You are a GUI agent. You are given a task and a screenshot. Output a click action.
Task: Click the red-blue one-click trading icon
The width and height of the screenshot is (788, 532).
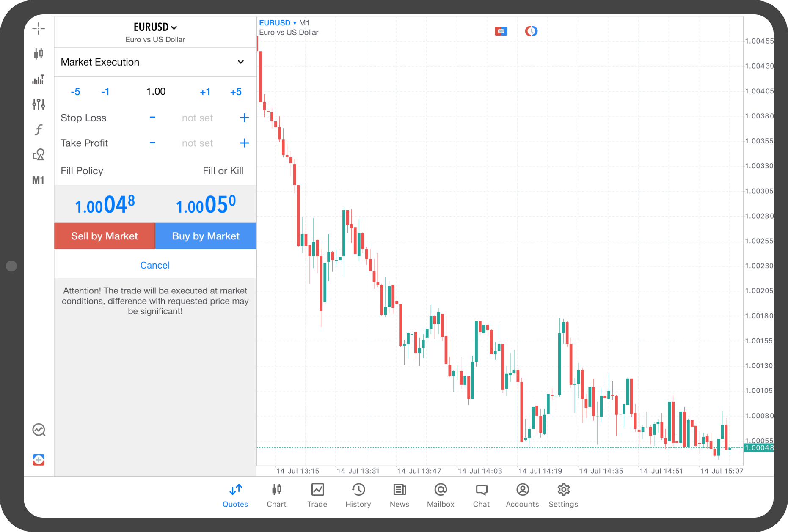[x=501, y=31]
